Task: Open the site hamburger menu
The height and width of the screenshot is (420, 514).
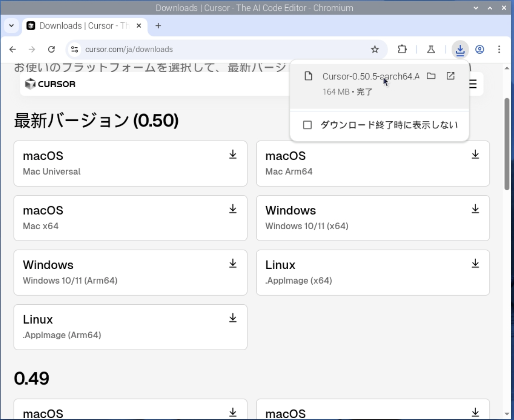Action: 473,84
